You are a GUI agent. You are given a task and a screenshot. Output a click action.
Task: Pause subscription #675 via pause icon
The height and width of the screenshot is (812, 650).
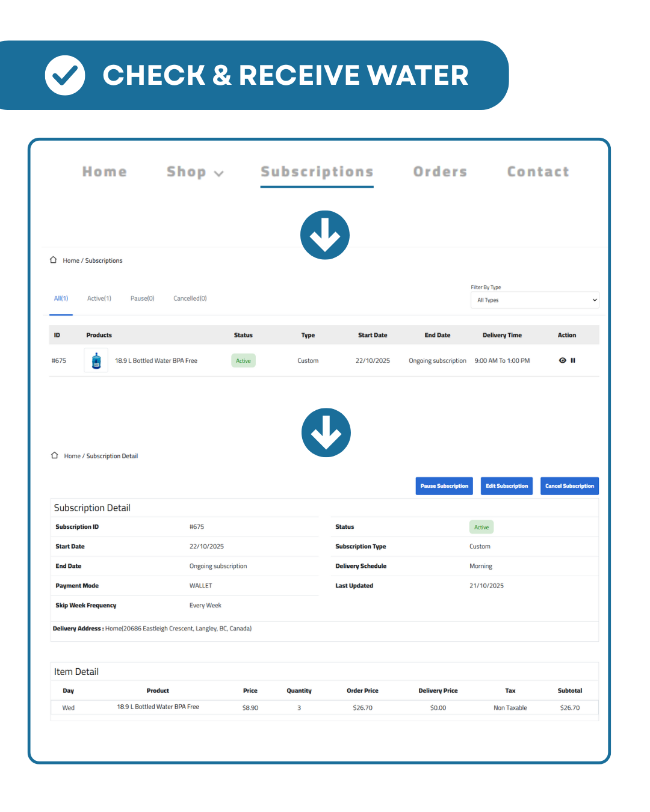tap(573, 360)
